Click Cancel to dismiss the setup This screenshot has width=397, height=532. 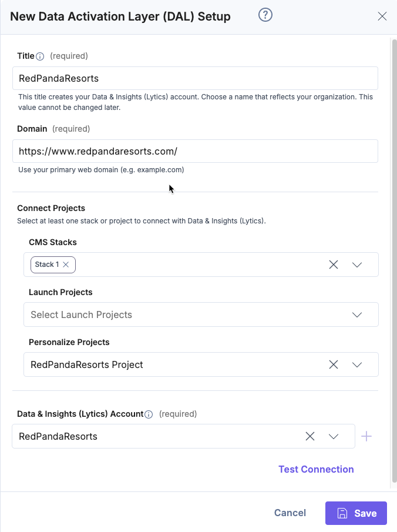click(x=290, y=513)
